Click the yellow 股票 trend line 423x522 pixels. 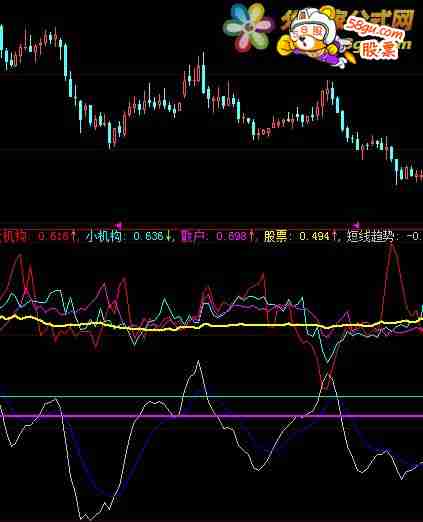point(211,325)
